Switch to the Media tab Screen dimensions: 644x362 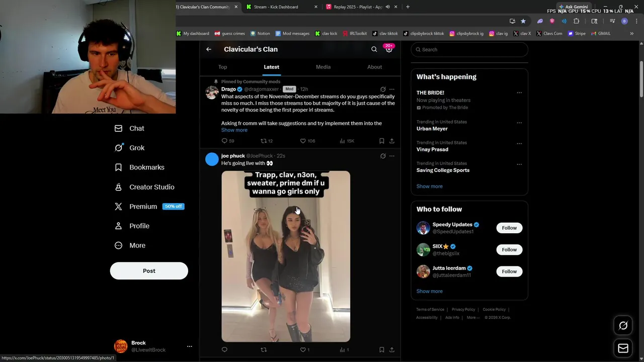click(323, 67)
